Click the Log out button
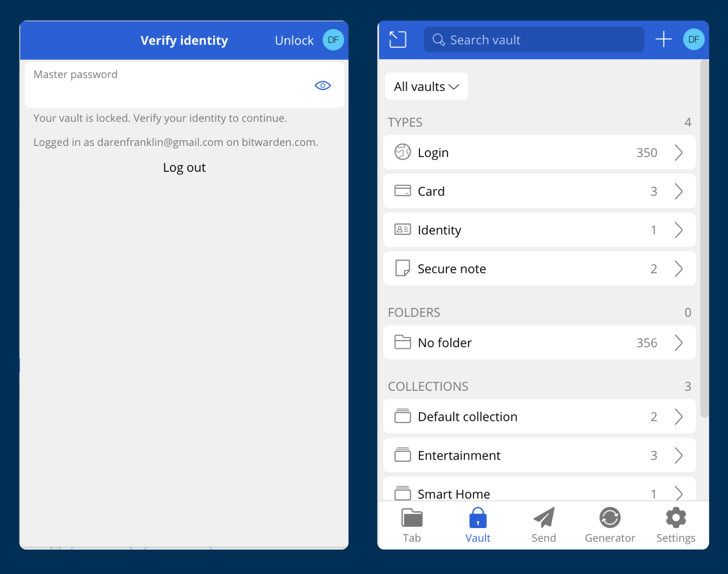This screenshot has height=574, width=728. pyautogui.click(x=184, y=167)
